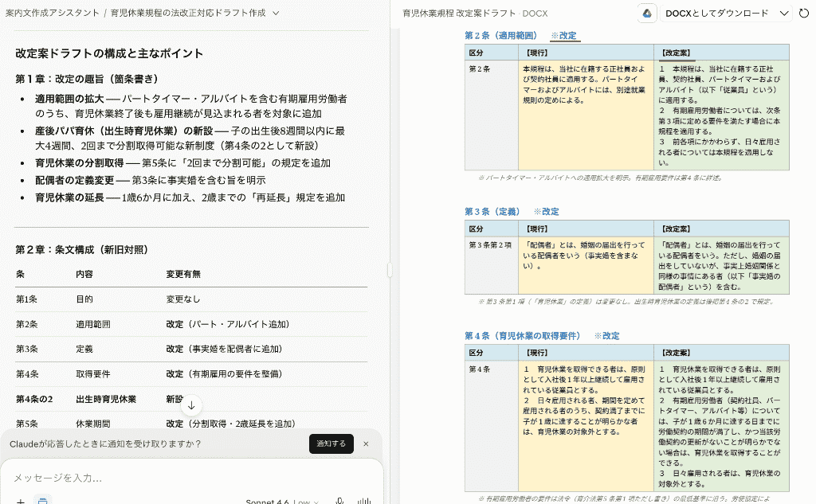This screenshot has width=816, height=504.
Task: Click the 第3条(定義) heading in the document
Action: pos(492,212)
